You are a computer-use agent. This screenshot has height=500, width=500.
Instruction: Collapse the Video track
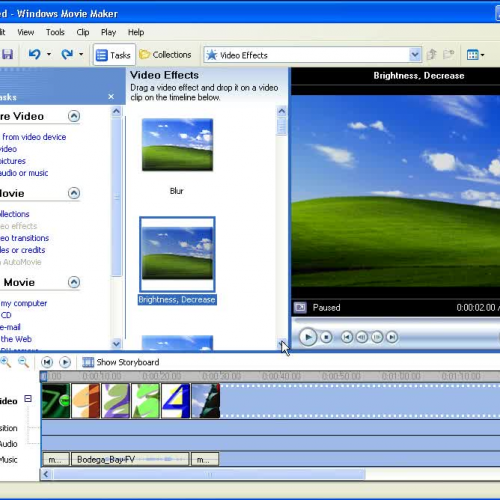pyautogui.click(x=28, y=399)
